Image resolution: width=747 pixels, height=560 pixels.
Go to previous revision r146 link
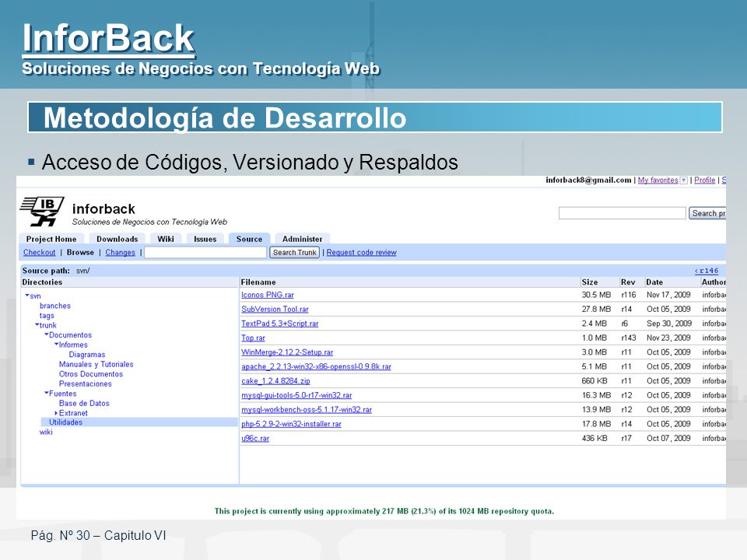706,271
